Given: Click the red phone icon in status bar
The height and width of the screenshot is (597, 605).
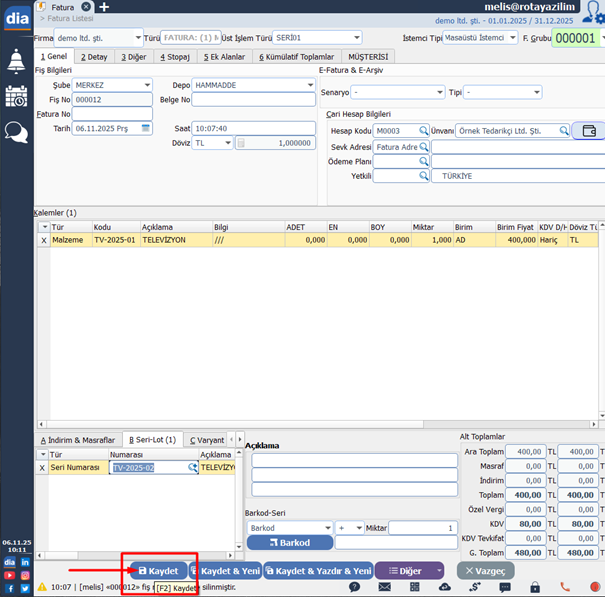Looking at the screenshot, I should (565, 588).
